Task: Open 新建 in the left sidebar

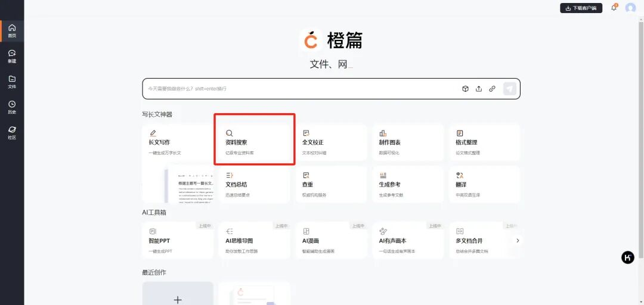Action: 12,57
